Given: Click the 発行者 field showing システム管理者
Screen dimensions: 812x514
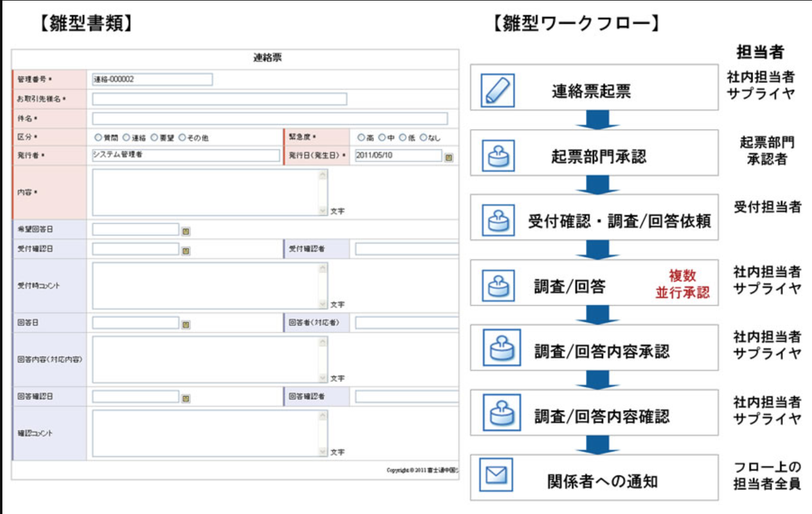Looking at the screenshot, I should (186, 156).
